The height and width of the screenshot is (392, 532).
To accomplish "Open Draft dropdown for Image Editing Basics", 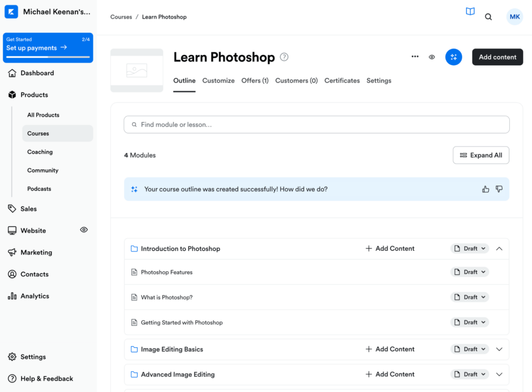I will [469, 349].
